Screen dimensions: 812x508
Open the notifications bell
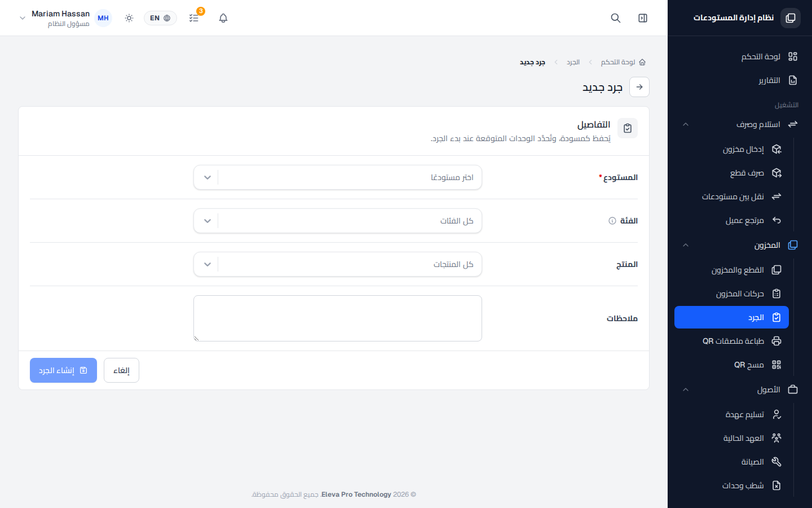[x=223, y=18]
